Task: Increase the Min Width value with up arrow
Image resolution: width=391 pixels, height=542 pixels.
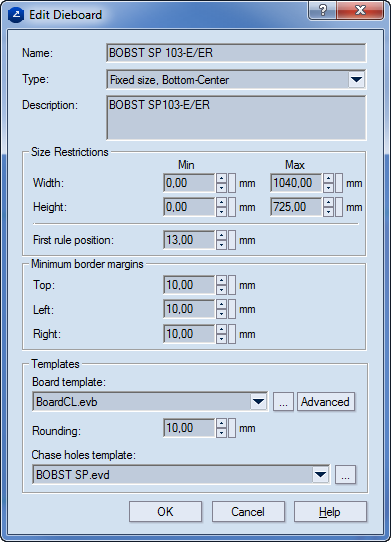Action: click(x=221, y=178)
